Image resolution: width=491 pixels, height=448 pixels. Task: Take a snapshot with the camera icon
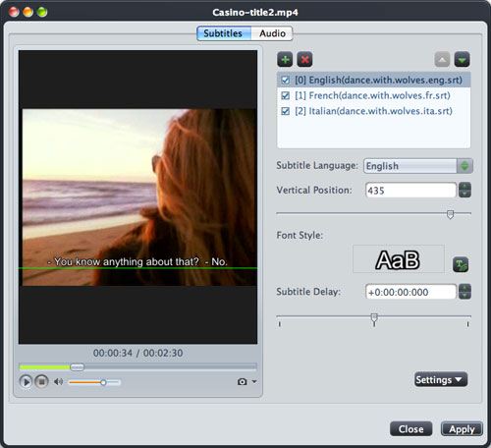pyautogui.click(x=243, y=382)
